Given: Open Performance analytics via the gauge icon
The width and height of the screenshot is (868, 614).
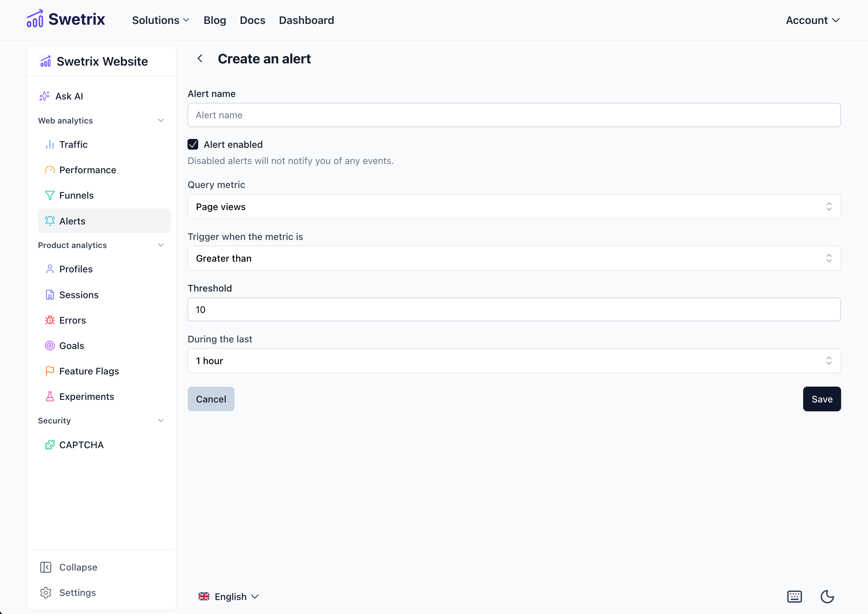Looking at the screenshot, I should 49,170.
